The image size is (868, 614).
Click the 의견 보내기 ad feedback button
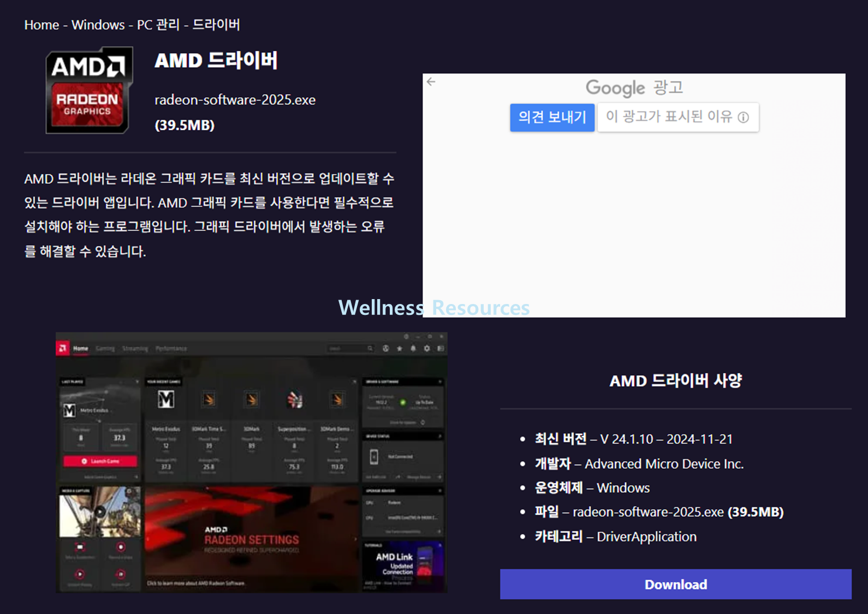click(552, 117)
